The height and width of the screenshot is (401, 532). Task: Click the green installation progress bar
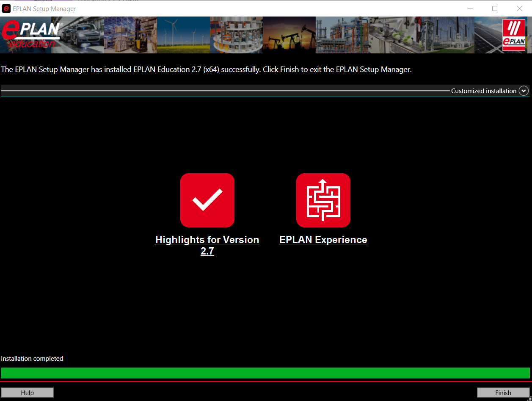(x=265, y=373)
